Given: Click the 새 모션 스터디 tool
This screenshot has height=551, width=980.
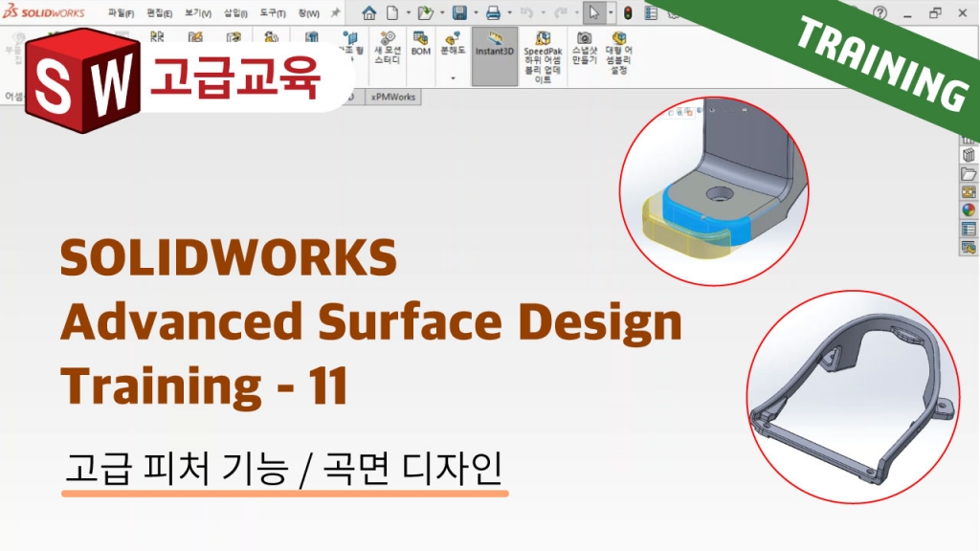Looking at the screenshot, I should click(388, 48).
